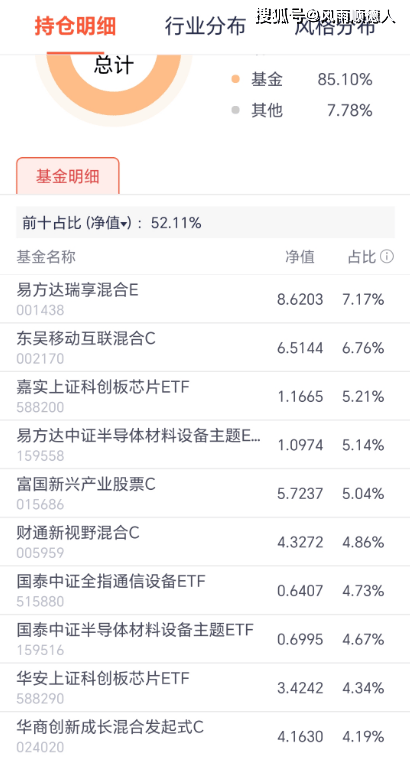Click the orange 基金 legend dot
Viewport: 410px width, 763px height.
click(236, 79)
